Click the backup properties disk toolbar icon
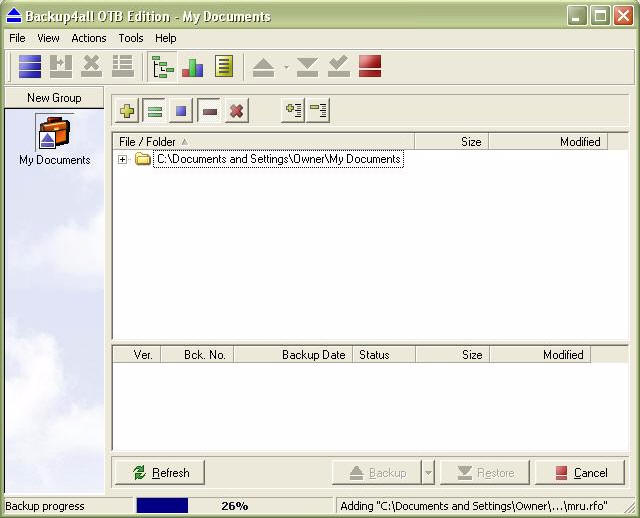The width and height of the screenshot is (640, 518). point(61,66)
